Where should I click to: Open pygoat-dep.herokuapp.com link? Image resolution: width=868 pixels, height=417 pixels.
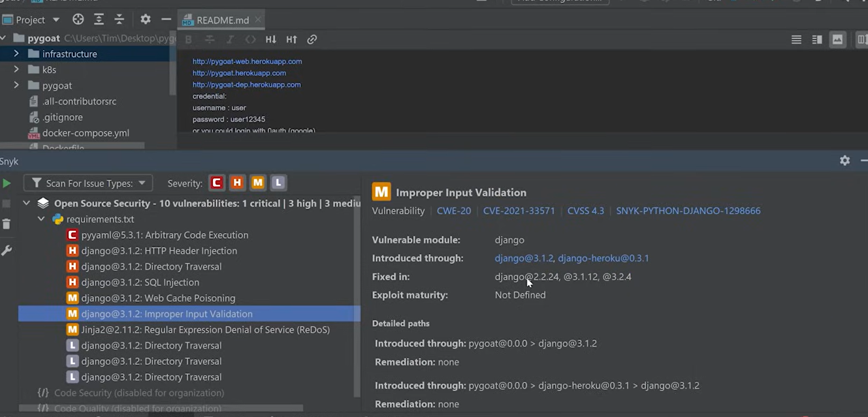pos(246,85)
